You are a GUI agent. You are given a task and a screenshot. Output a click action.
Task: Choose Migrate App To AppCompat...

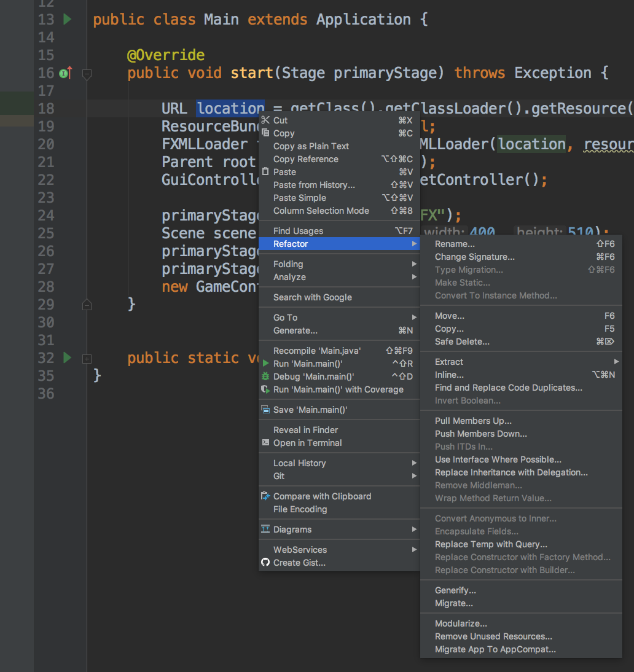tap(521, 649)
